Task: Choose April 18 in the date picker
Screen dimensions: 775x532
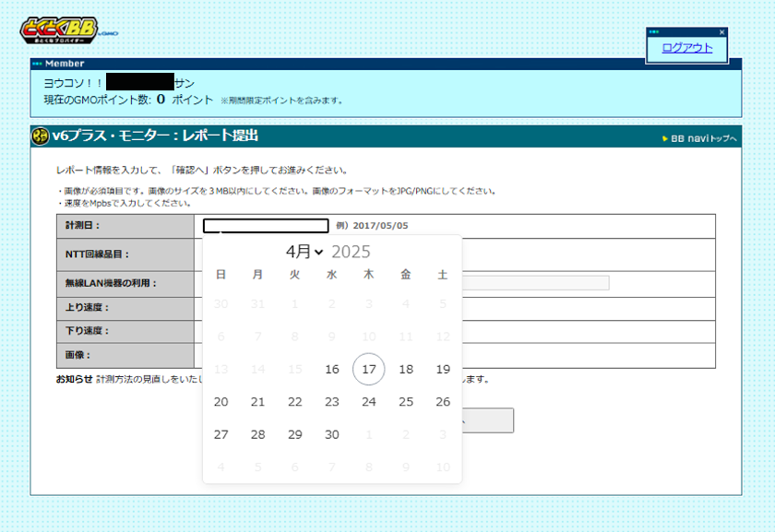Action: (x=406, y=369)
